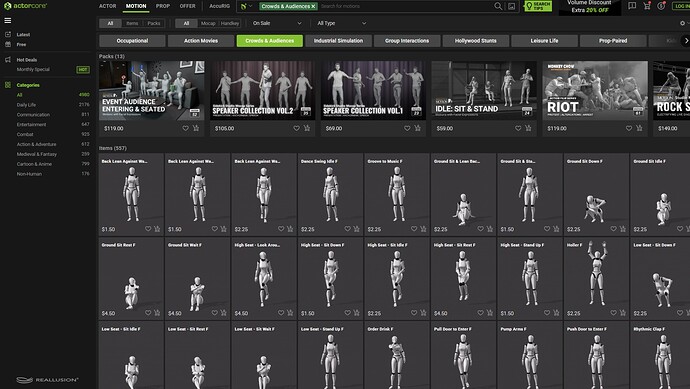Viewport: 690px width, 389px height.
Task: Add Ground Sit Rest F to cart
Action: coord(157,313)
